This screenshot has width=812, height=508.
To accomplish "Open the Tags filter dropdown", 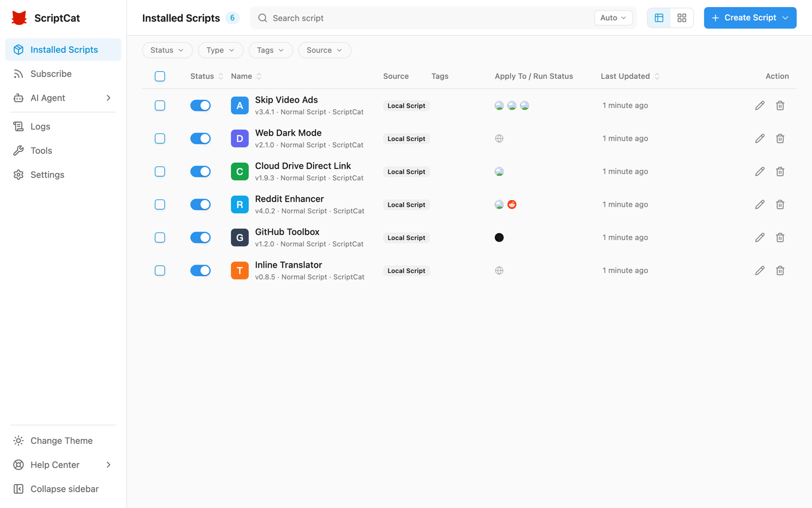I will (270, 50).
